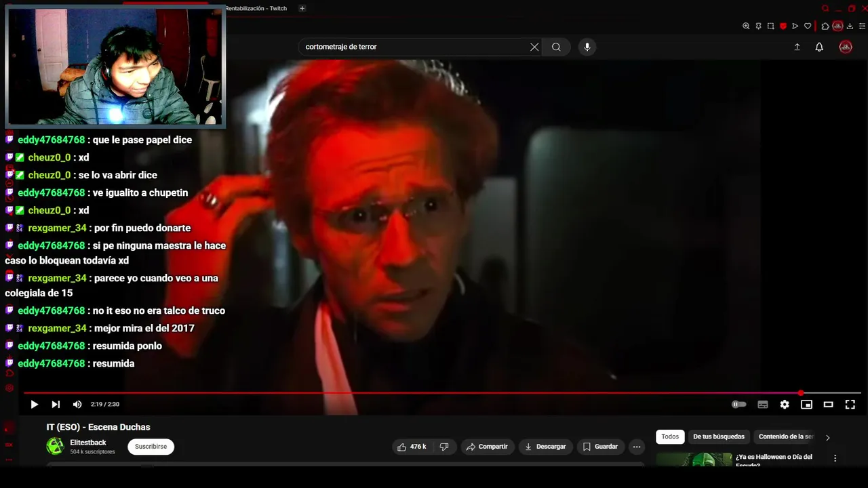The width and height of the screenshot is (868, 488).
Task: Click the red progress bar scrubber
Action: click(x=801, y=393)
